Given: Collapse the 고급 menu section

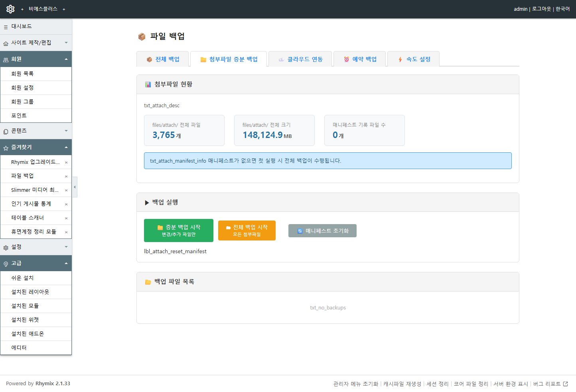Looking at the screenshot, I should [x=66, y=263].
